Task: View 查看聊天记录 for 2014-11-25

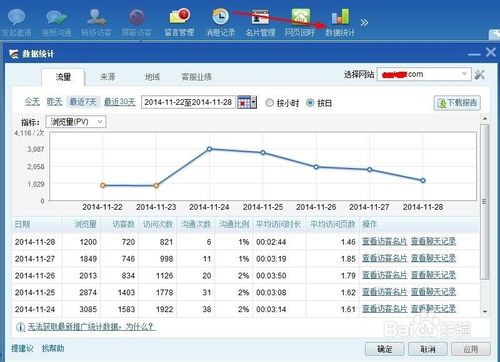Action: (x=433, y=292)
